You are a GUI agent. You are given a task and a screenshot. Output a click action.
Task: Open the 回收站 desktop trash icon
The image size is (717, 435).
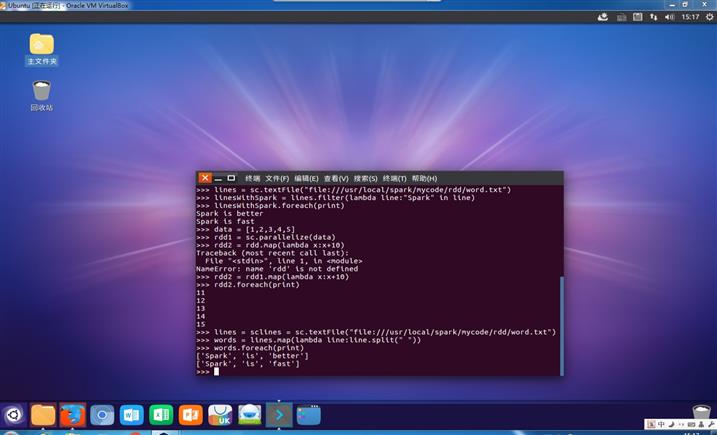pyautogui.click(x=42, y=96)
